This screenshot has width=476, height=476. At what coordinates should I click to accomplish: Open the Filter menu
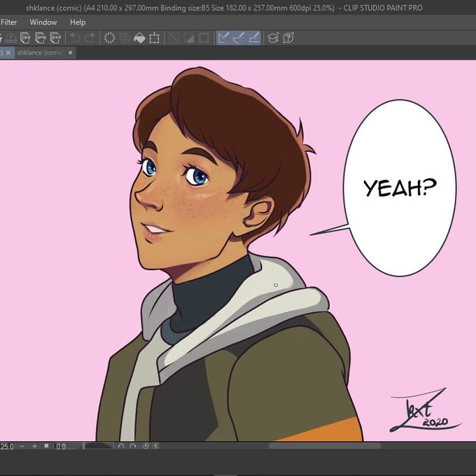[x=8, y=22]
